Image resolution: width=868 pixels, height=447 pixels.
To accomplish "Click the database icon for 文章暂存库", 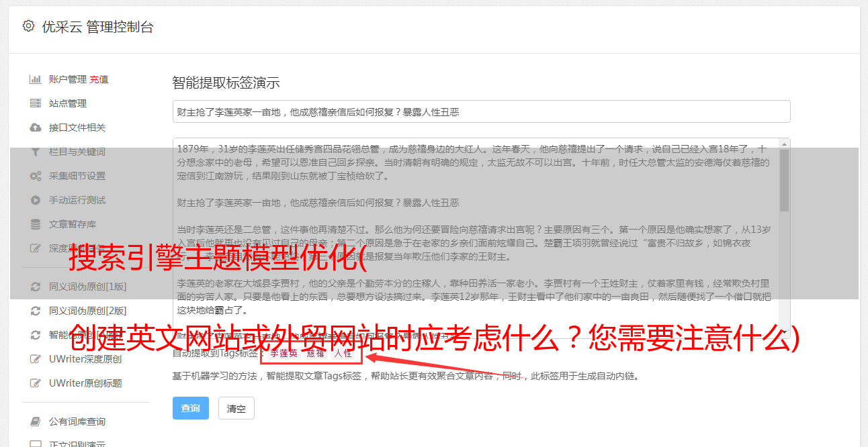I will 36,224.
